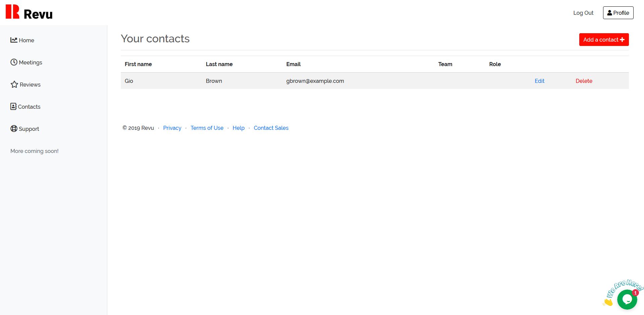Click the Revu brand name text
Screen dimensions: 644x315
[38, 14]
